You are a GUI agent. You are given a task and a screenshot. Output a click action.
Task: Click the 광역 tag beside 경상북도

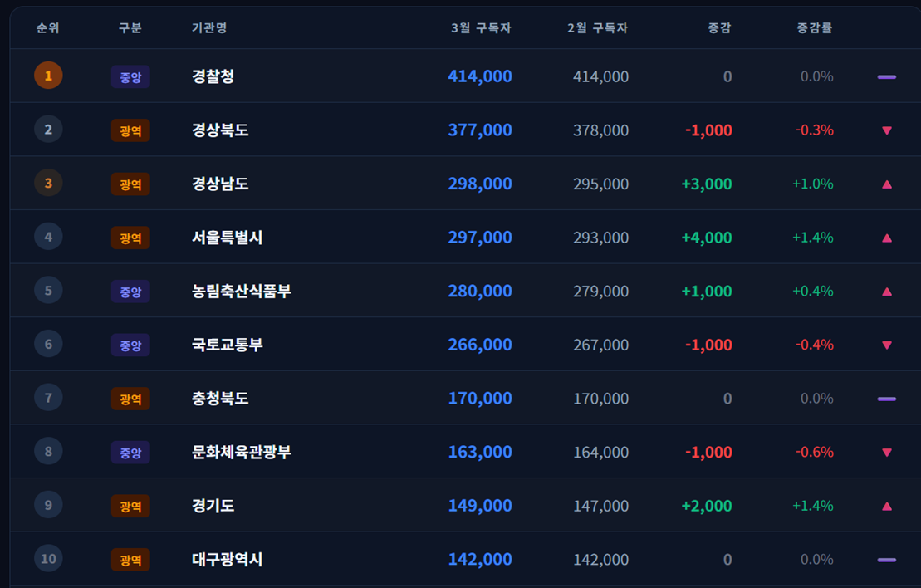tap(130, 130)
